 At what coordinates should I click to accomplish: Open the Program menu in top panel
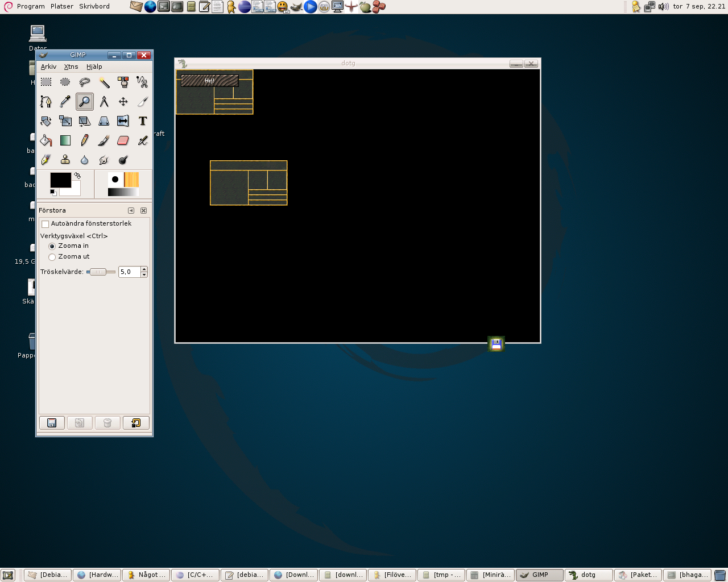(x=30, y=6)
